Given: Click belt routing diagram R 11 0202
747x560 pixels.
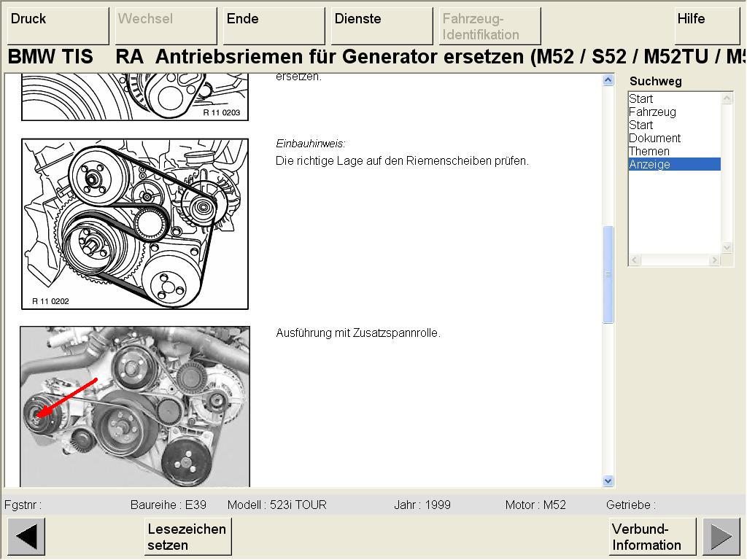Looking at the screenshot, I should (135, 224).
